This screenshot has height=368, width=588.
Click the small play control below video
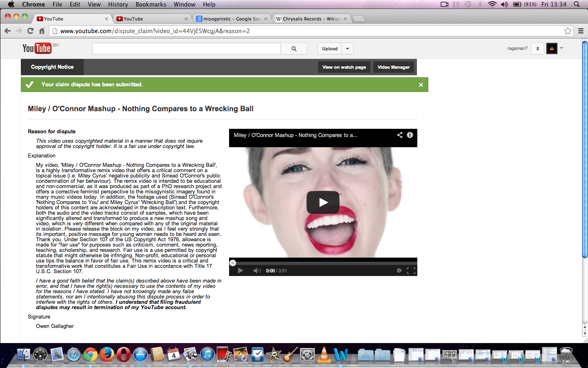click(x=241, y=271)
